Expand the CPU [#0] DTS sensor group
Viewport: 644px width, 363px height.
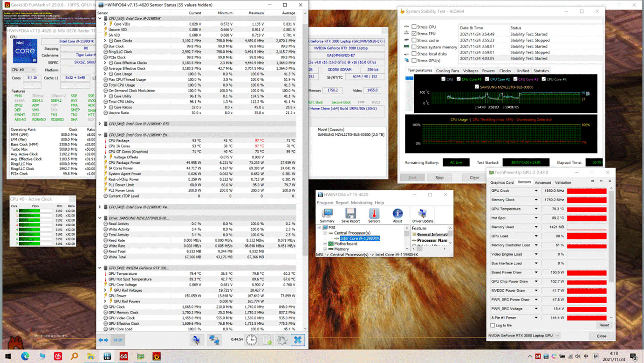click(100, 124)
